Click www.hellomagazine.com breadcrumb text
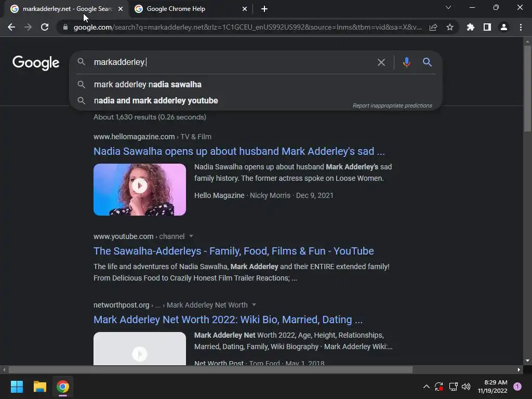 (134, 137)
